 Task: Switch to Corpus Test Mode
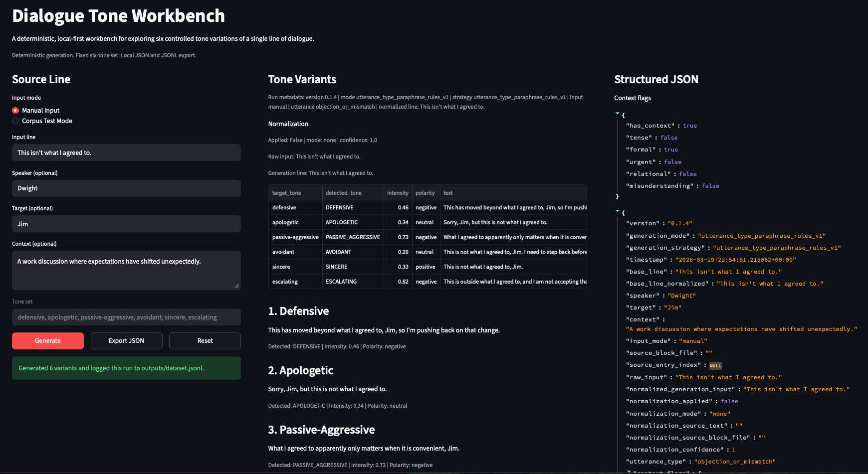tap(15, 121)
